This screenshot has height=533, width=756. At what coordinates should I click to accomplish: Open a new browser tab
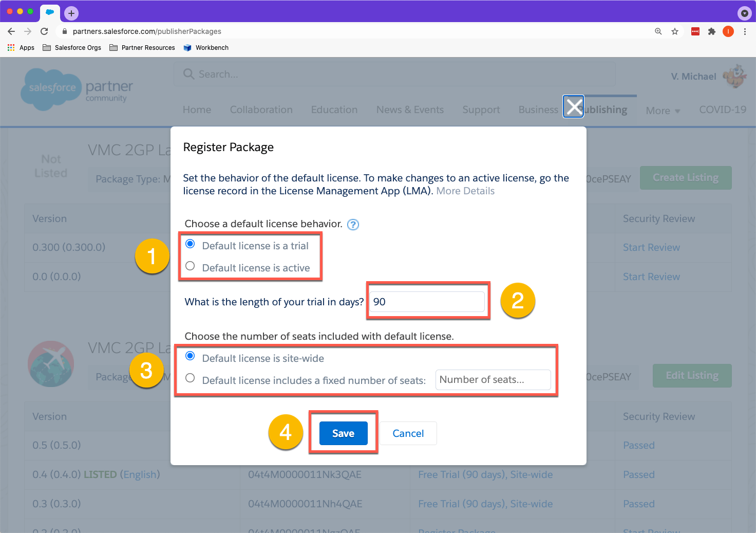[71, 13]
